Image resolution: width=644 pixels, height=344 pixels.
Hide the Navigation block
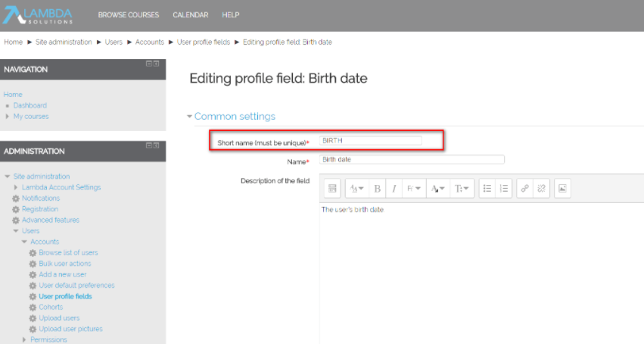149,63
